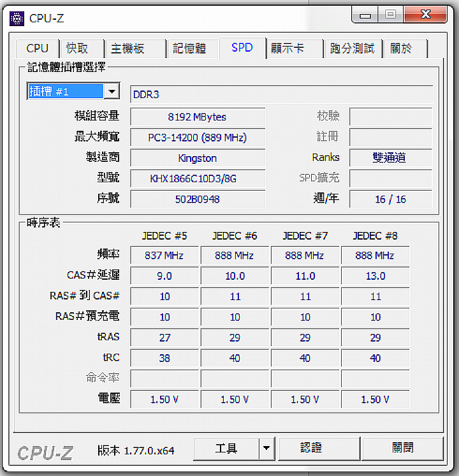
Task: Click the 雙通道 Ranks value
Action: click(x=391, y=158)
